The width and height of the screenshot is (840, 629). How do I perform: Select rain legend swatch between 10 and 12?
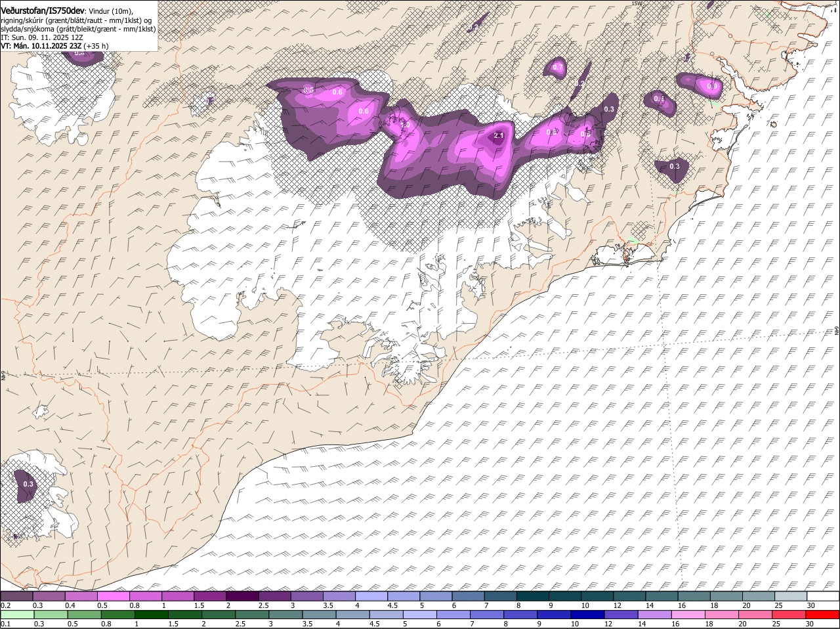[x=588, y=615]
